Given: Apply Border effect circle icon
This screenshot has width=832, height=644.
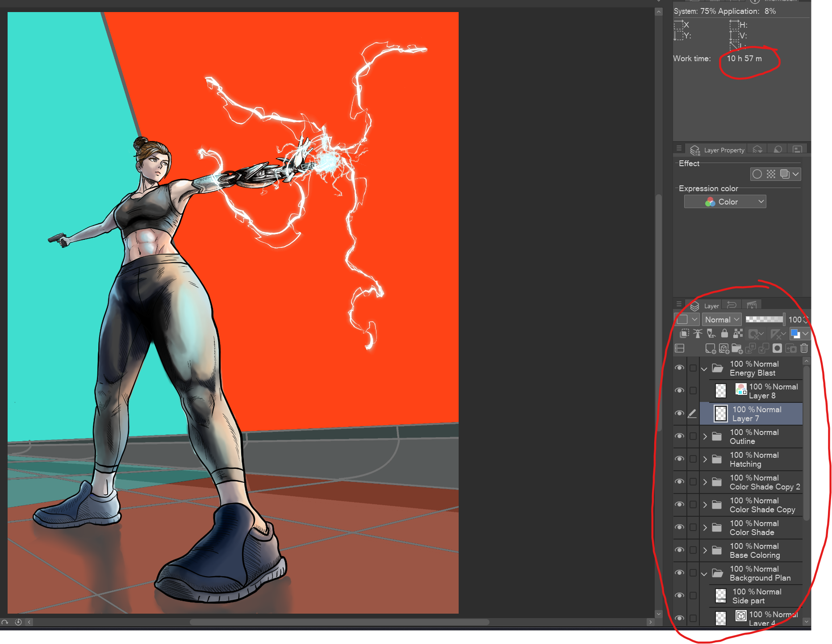Looking at the screenshot, I should coord(757,174).
